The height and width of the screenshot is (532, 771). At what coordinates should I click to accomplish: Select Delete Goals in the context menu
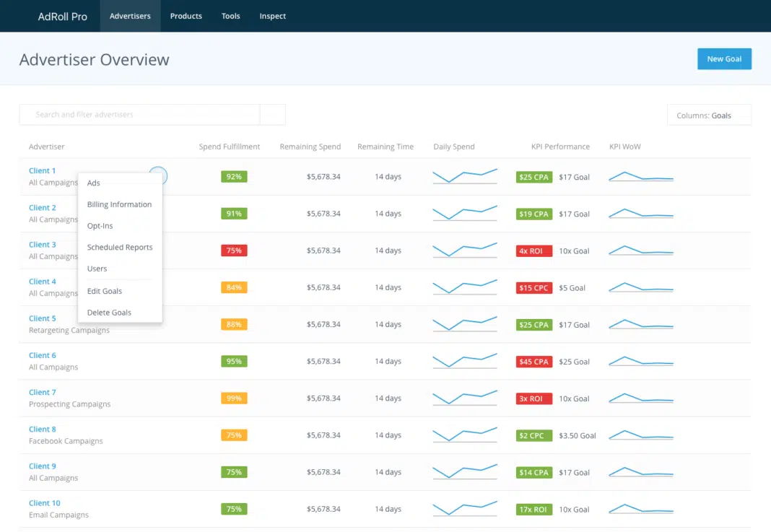(x=109, y=313)
